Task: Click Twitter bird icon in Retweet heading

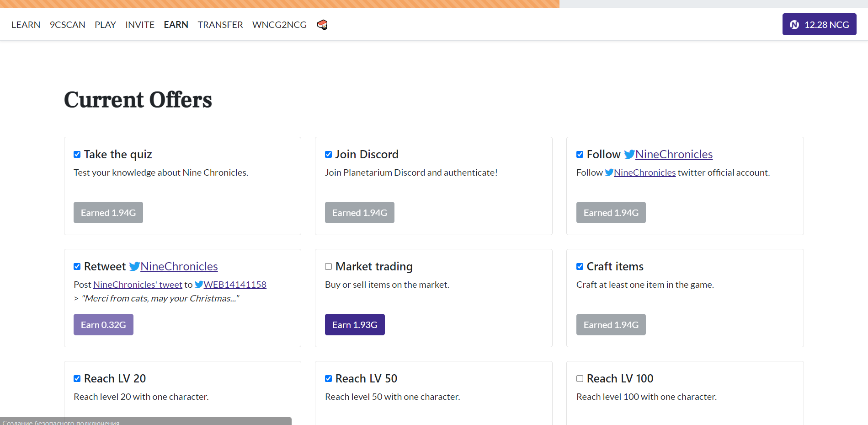Action: click(134, 267)
